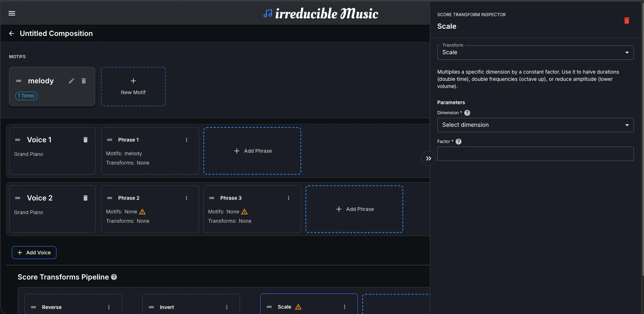Click "Motifs: melody" in Phrase 1

coord(124,153)
